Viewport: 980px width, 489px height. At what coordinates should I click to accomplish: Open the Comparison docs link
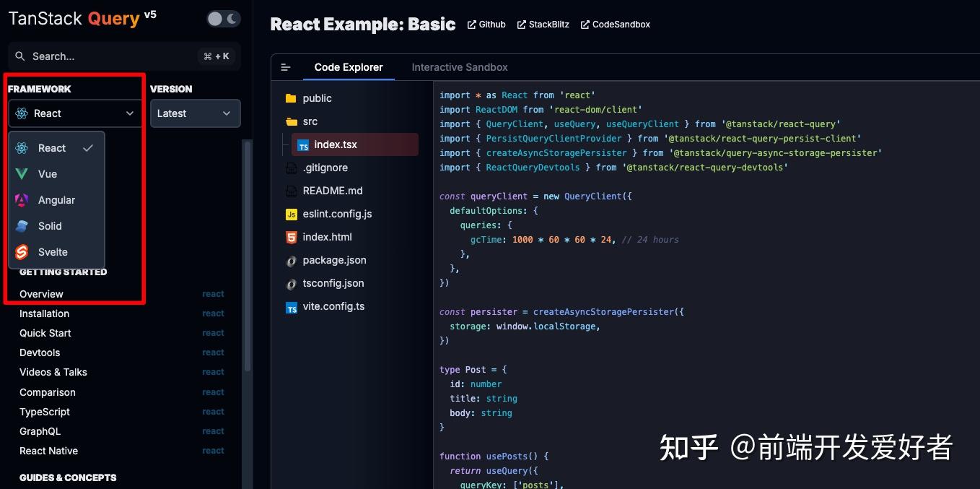click(x=48, y=392)
